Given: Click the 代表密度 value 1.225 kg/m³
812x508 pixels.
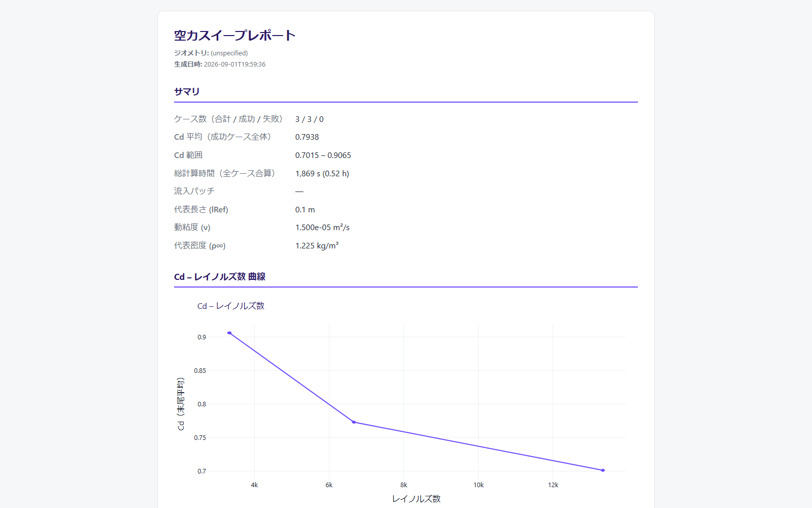Looking at the screenshot, I should (x=317, y=245).
